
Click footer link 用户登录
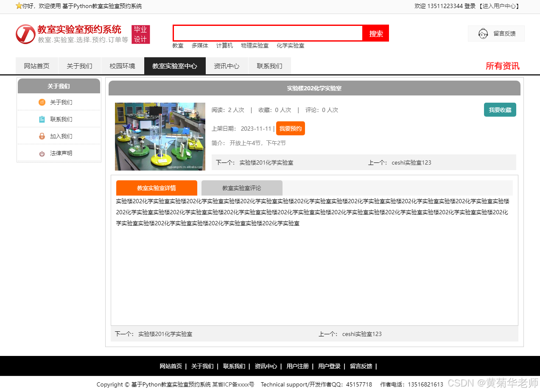click(x=329, y=366)
